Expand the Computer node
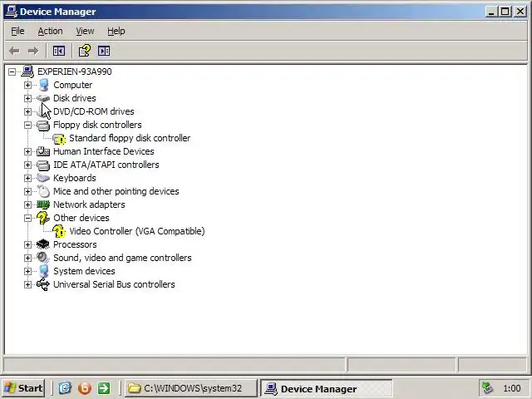 (27, 85)
